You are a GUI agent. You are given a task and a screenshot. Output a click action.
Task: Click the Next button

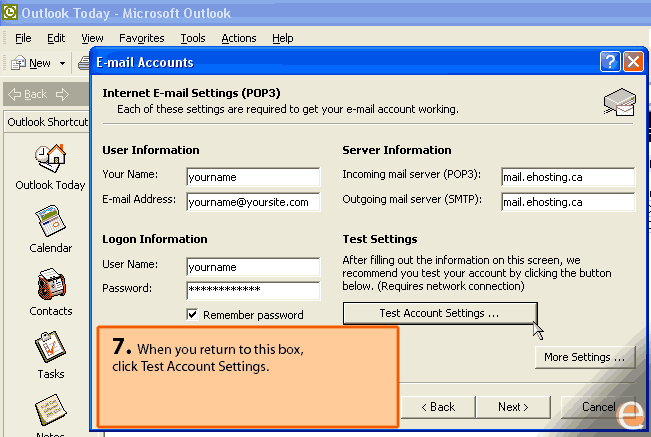click(513, 407)
